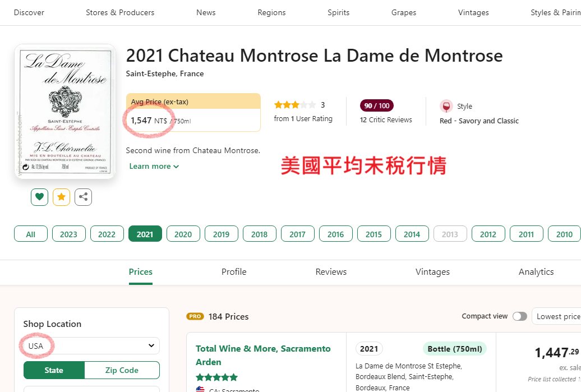Select the 2018 vintage button
The height and width of the screenshot is (392, 581).
[x=259, y=234]
